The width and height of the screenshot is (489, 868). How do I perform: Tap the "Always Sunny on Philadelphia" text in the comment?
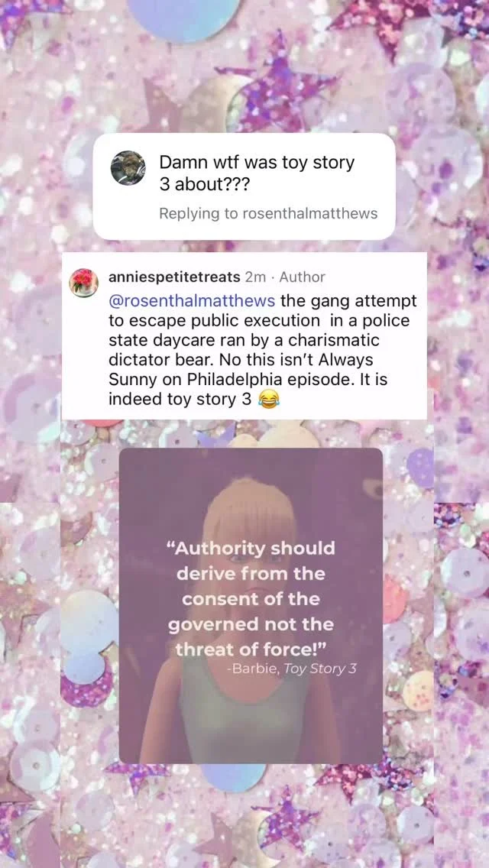tap(241, 371)
